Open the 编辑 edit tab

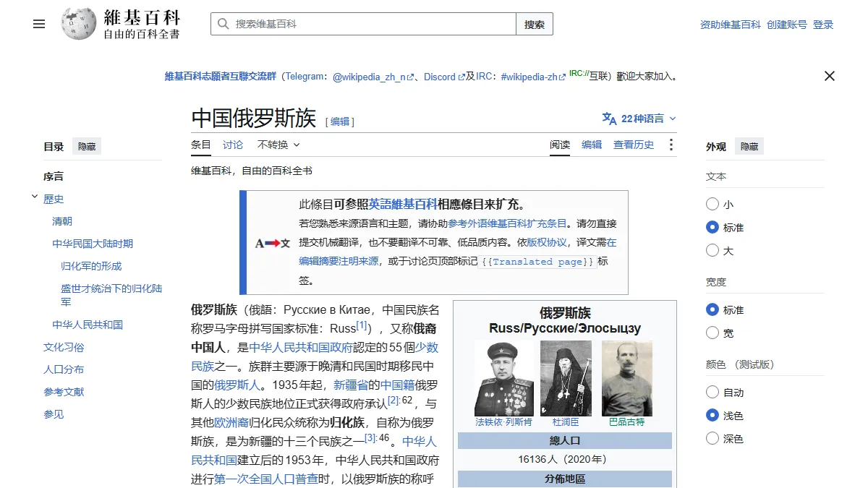592,145
